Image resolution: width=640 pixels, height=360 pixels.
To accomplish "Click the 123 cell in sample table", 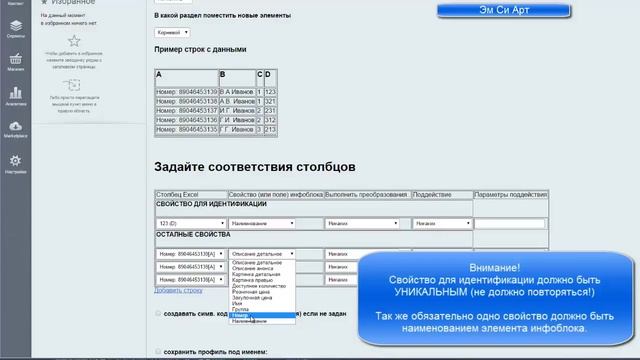I will pyautogui.click(x=270, y=92).
